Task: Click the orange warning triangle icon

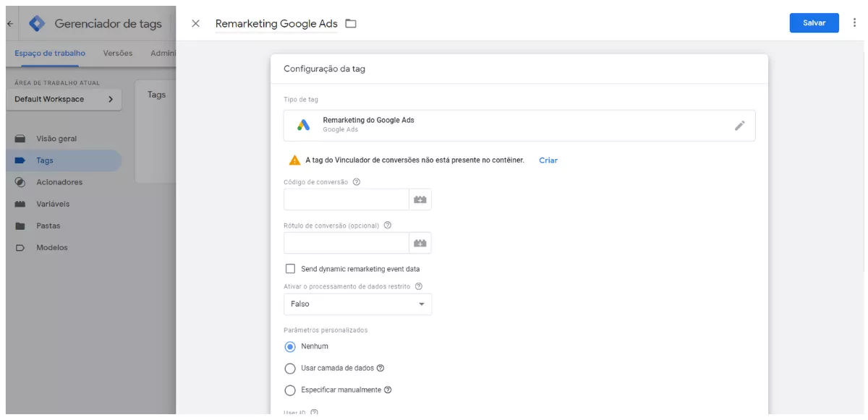Action: pos(294,160)
